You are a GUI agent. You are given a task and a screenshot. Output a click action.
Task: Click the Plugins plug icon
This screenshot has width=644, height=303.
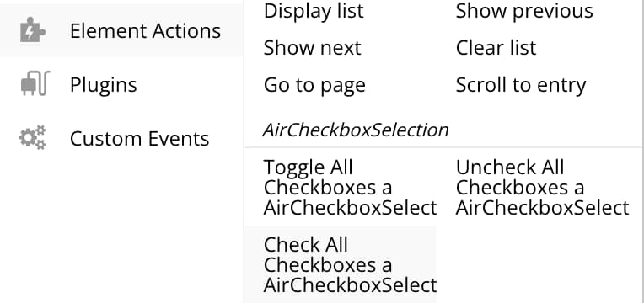point(35,83)
